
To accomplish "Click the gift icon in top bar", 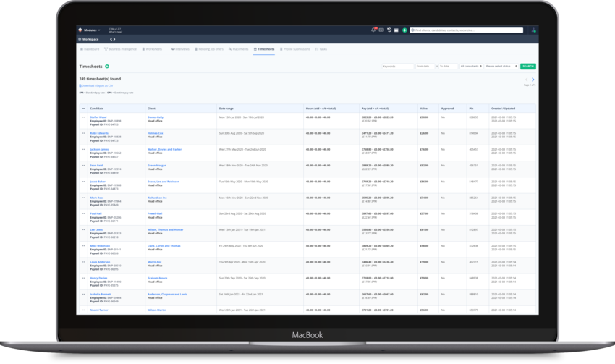I will pyautogui.click(x=396, y=30).
